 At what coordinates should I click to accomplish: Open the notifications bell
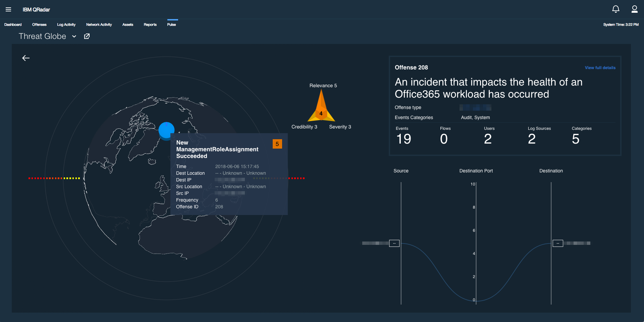point(616,9)
